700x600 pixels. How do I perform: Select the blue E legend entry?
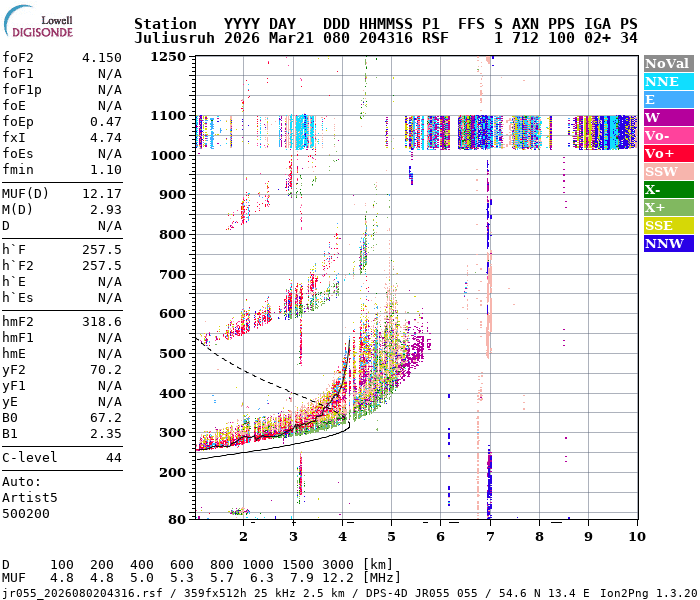(x=668, y=99)
